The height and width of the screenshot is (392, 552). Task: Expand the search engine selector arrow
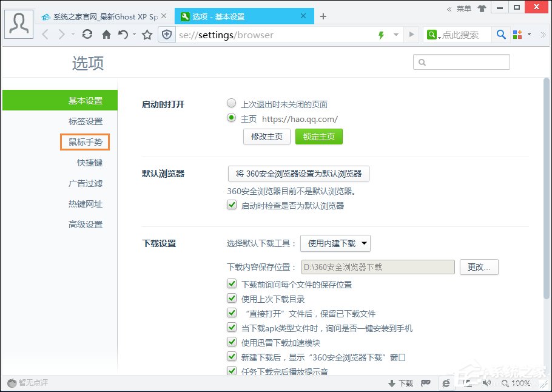pos(440,36)
